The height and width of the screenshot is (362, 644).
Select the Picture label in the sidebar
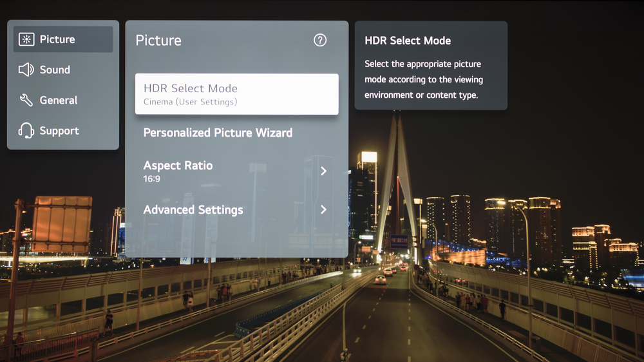[57, 39]
